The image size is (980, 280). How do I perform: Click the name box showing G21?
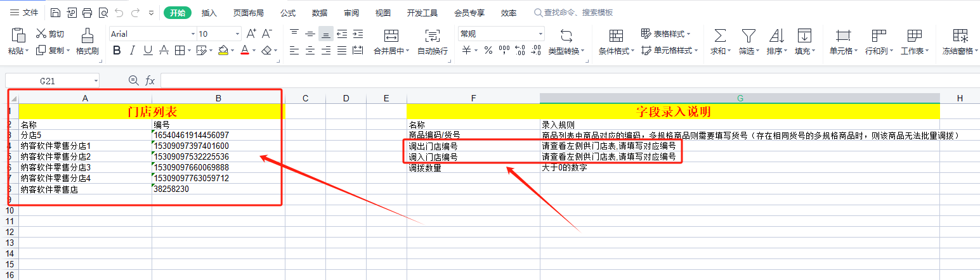51,80
